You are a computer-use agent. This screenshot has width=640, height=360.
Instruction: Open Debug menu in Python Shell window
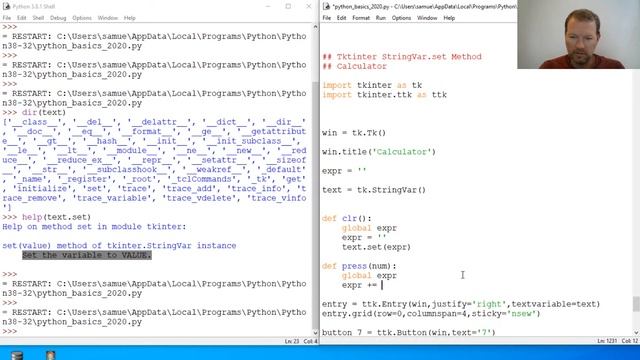pyautogui.click(x=58, y=18)
